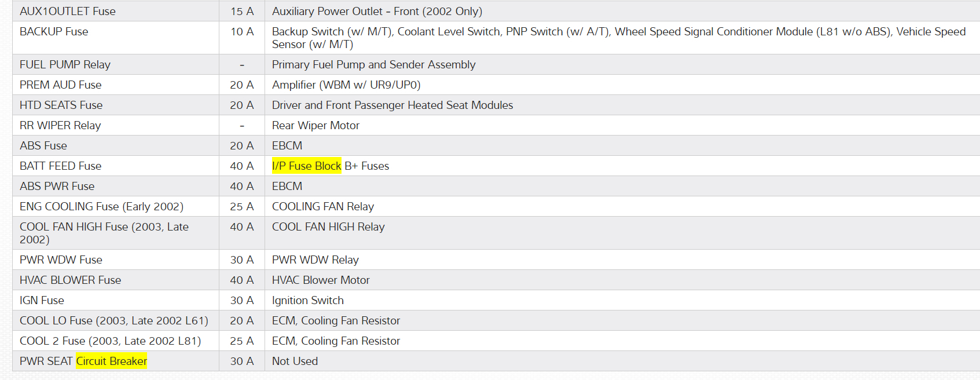Click the PREM AUD Fuse entry
The width and height of the screenshot is (980, 380).
pos(60,85)
